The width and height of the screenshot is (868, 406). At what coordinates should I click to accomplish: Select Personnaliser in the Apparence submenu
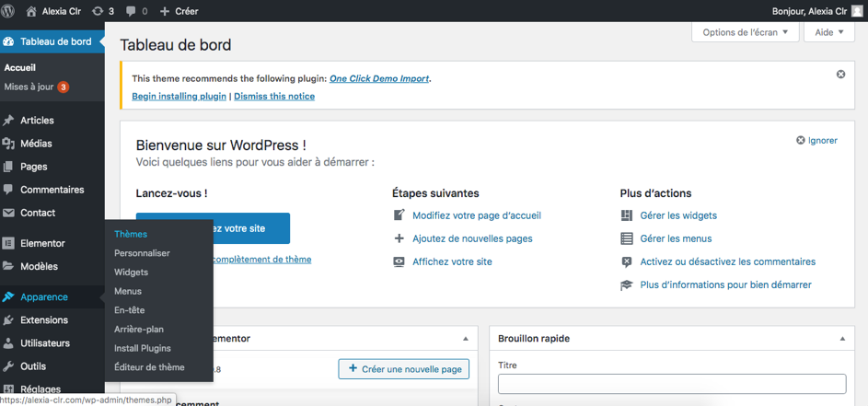tap(142, 253)
